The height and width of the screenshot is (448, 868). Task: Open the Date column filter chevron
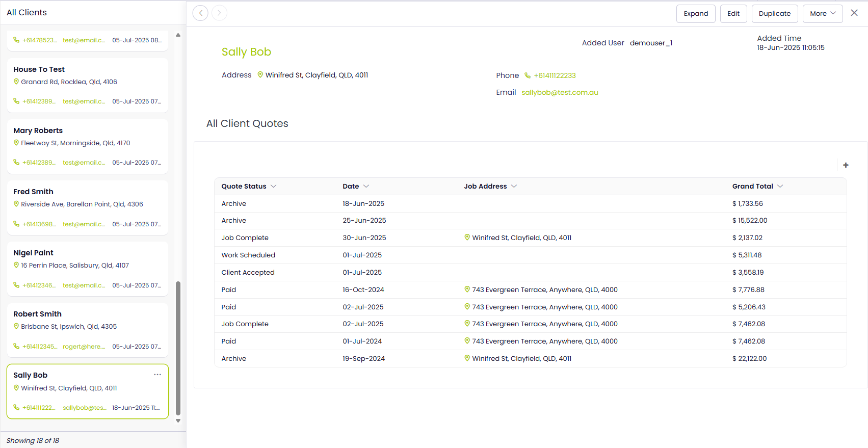pyautogui.click(x=366, y=187)
